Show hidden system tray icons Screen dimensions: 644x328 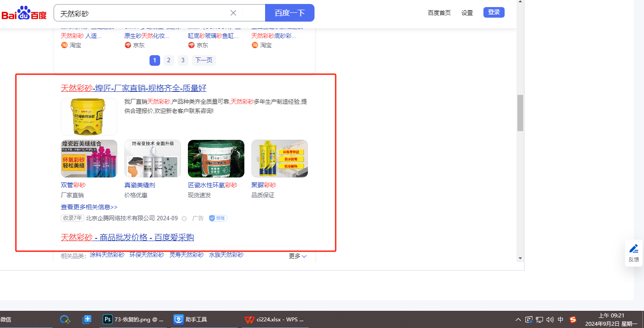tap(518, 320)
